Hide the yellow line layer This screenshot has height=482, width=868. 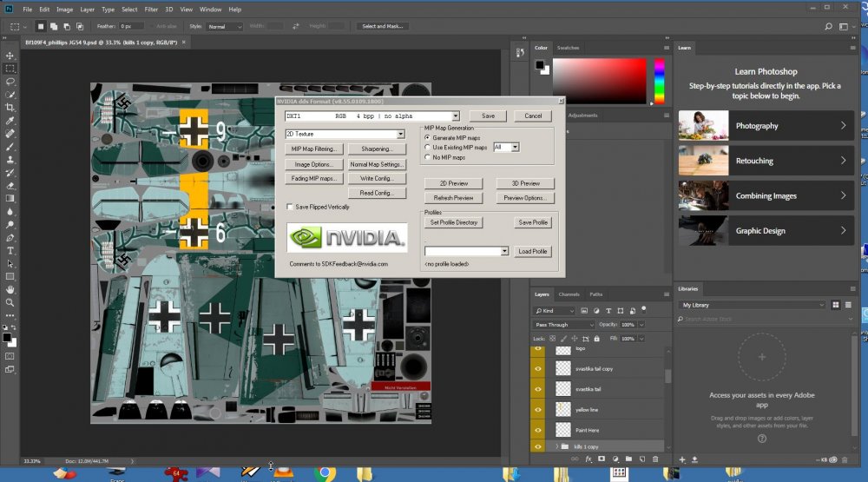click(x=538, y=408)
